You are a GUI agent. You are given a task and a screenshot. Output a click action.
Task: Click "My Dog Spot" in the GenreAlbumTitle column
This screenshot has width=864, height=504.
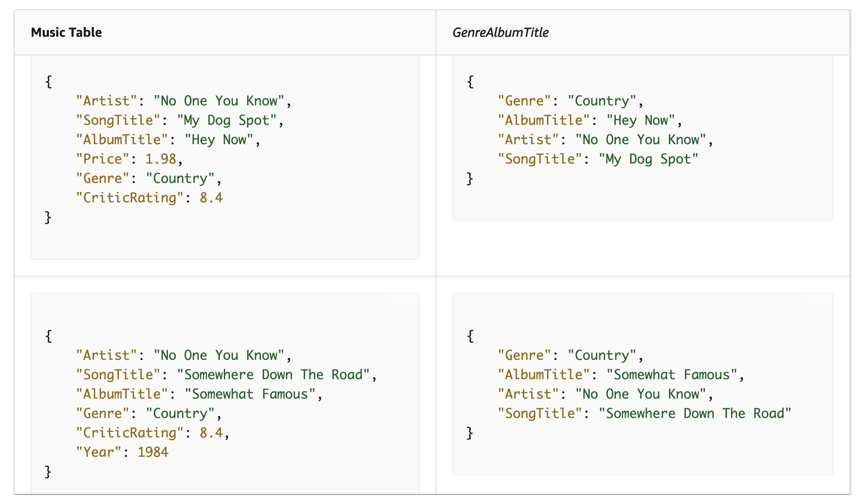tap(648, 159)
